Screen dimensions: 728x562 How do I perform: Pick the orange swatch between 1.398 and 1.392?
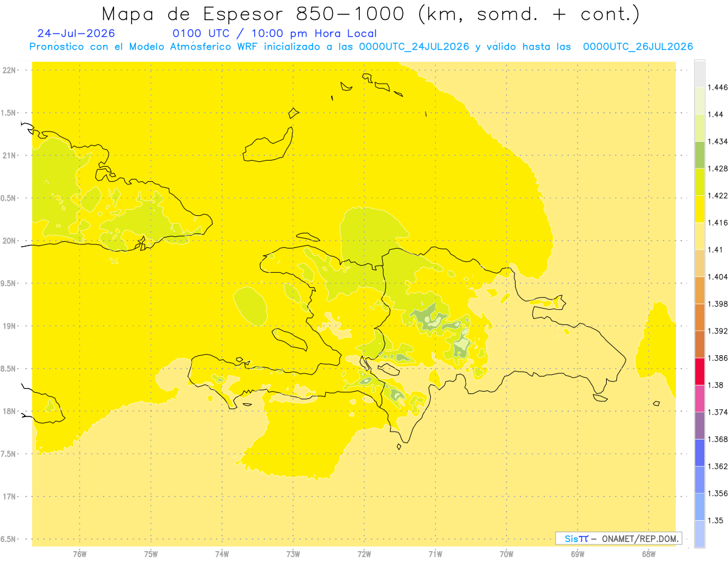699,317
